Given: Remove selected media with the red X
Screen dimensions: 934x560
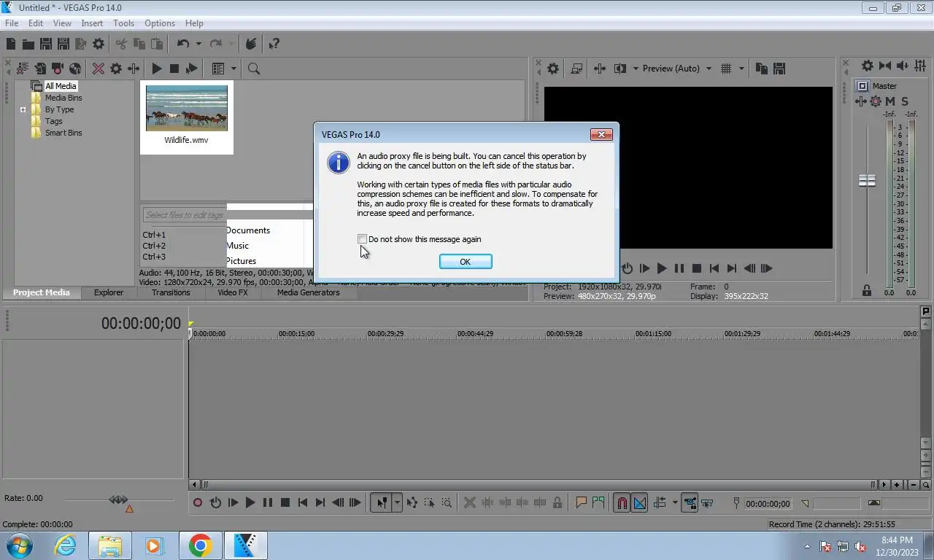Looking at the screenshot, I should [98, 69].
